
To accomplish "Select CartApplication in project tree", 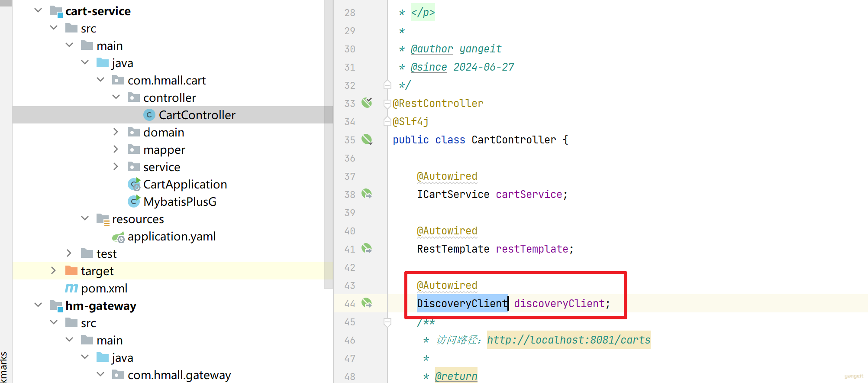I will tap(185, 184).
